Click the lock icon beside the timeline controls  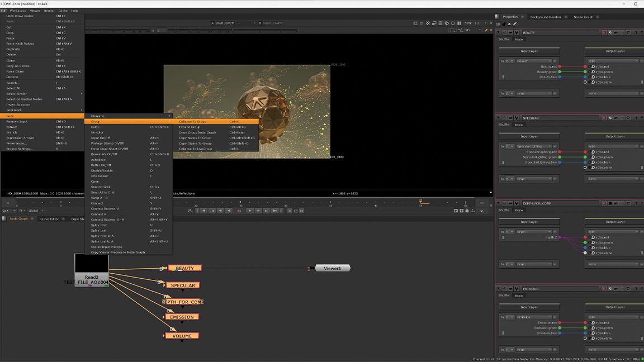pyautogui.click(x=467, y=211)
